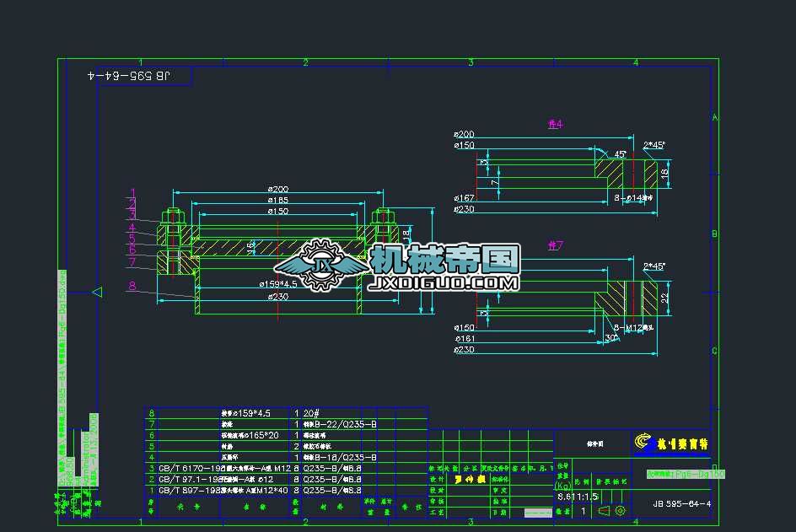796x532 pixels.
Task: Click the ø159*4.5 pipe dimension label
Action: [278, 284]
